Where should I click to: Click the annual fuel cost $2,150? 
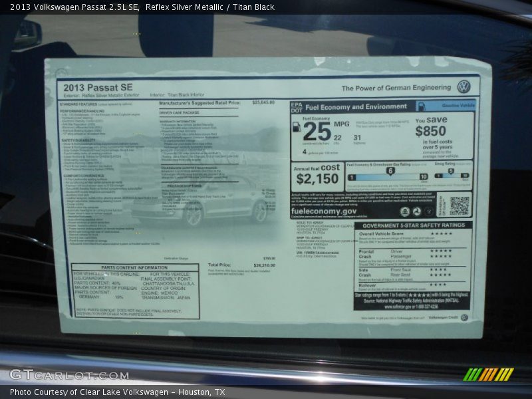click(317, 178)
